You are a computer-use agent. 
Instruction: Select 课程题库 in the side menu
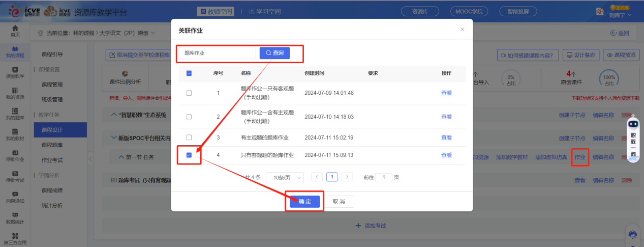point(52,145)
